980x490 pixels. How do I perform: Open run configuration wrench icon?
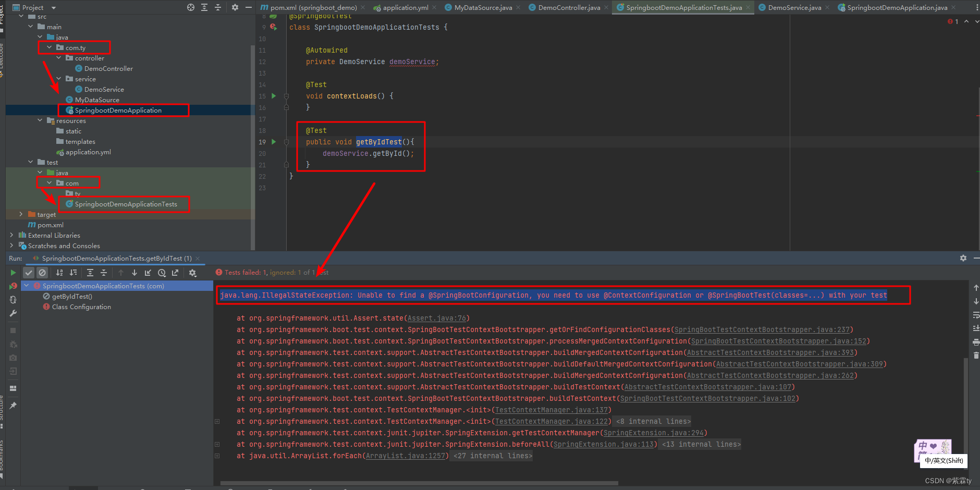click(x=13, y=313)
